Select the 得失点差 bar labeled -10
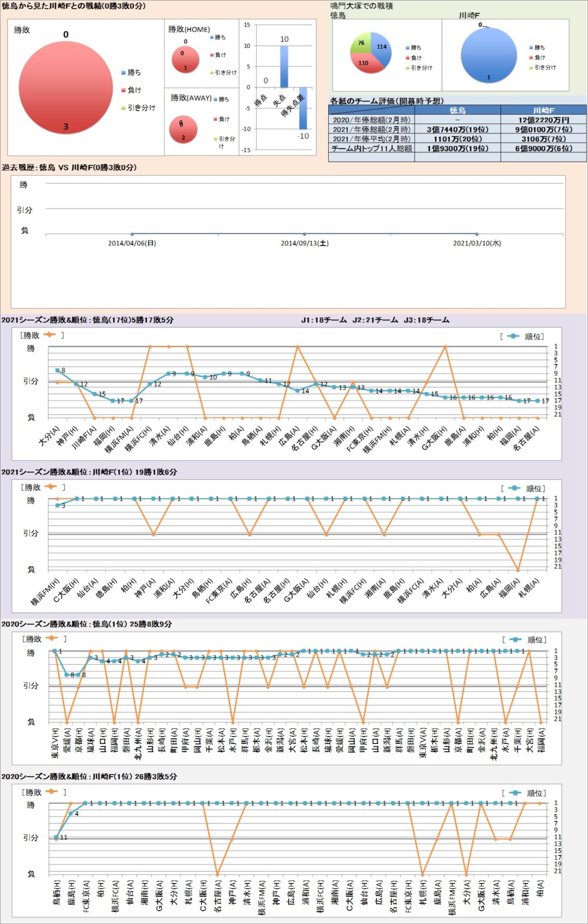Image resolution: width=588 pixels, height=924 pixels. tap(303, 108)
